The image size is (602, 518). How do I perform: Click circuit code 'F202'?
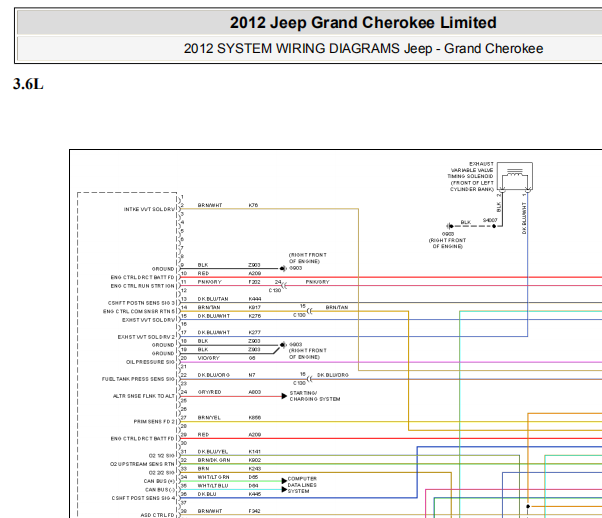255,282
